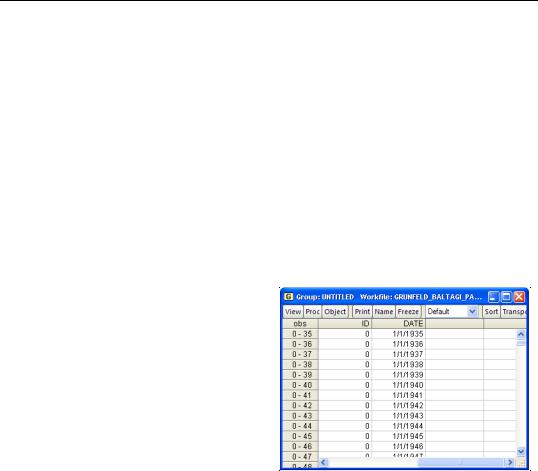Click the horizontal scrollbar left arrow
538x471 pixels.
click(x=323, y=462)
